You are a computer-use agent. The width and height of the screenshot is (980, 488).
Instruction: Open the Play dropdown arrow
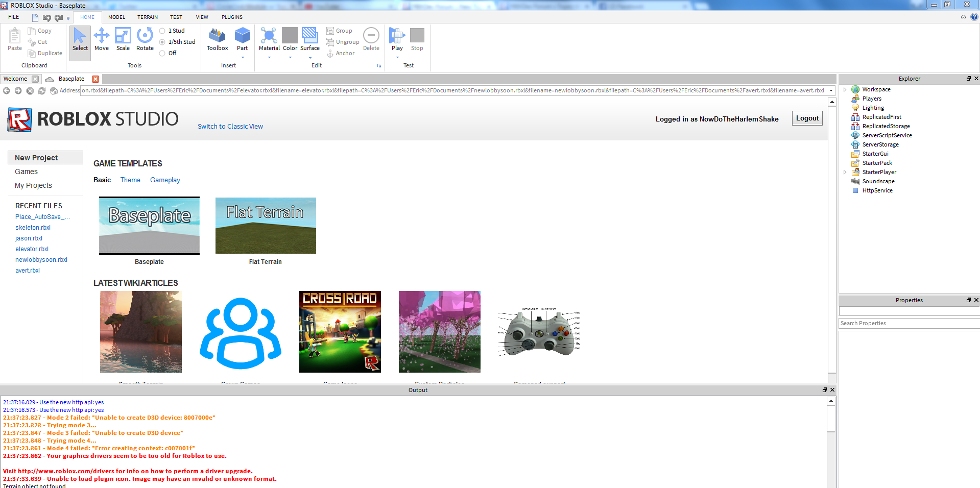tap(397, 57)
